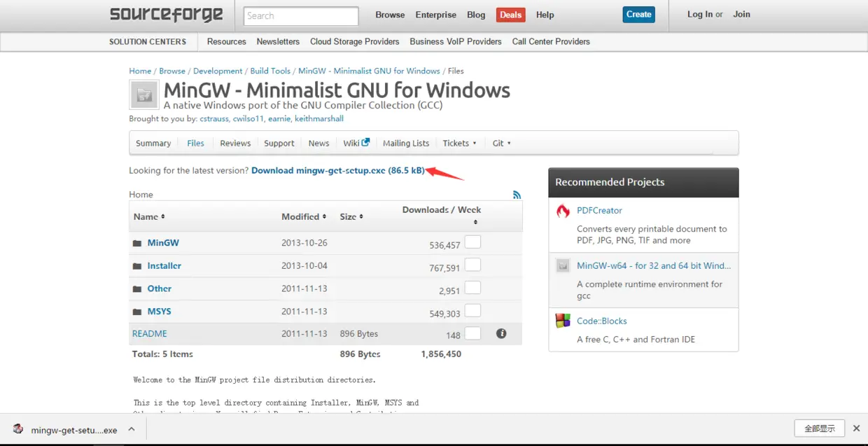
Task: Open the RSS feed icon
Action: click(x=517, y=195)
